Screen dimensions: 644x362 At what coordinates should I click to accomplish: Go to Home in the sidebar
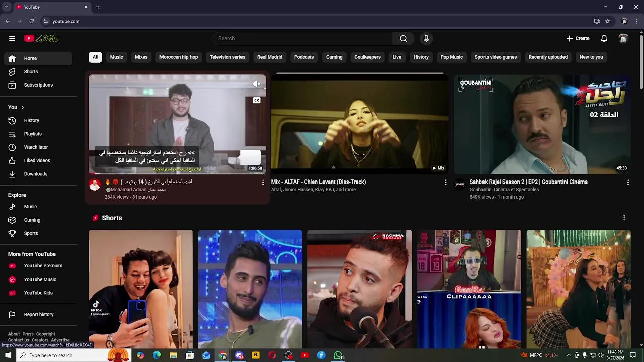coord(38,58)
